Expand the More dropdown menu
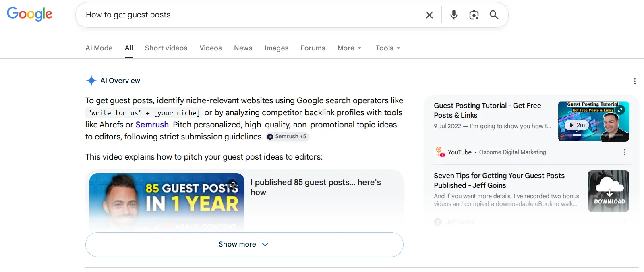This screenshot has width=644, height=272. tap(349, 48)
